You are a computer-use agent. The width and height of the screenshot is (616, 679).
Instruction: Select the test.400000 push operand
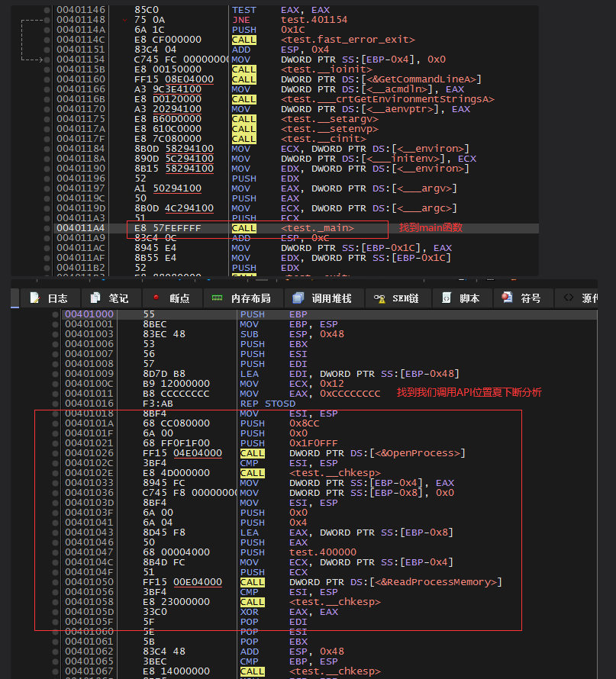(323, 552)
